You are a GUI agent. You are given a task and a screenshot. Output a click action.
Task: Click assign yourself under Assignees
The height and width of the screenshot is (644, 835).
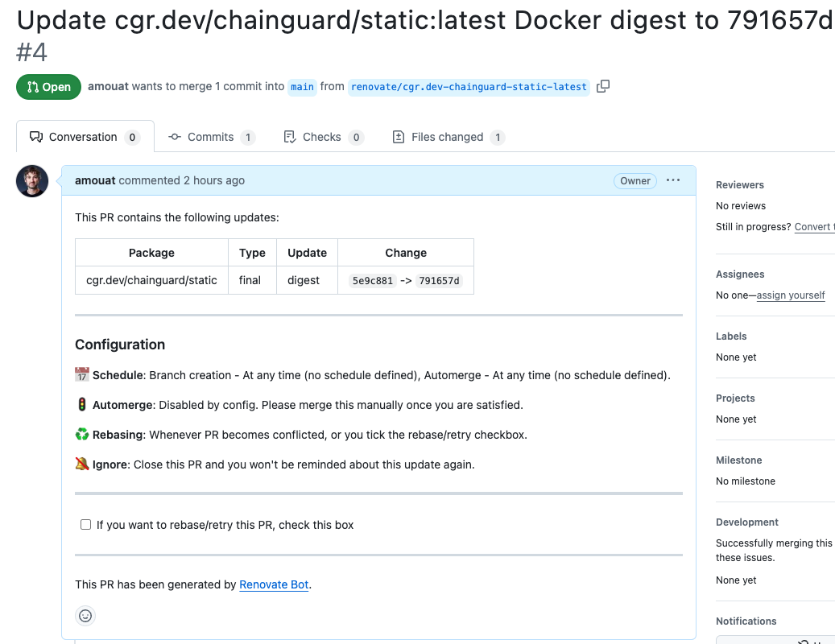coord(790,295)
